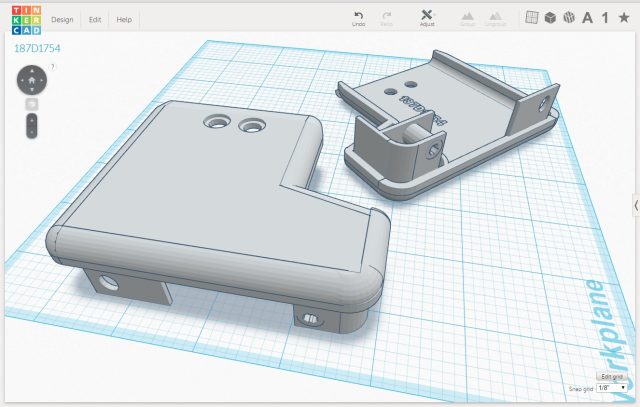Zoom out with the minus button
The width and height of the screenshot is (640, 407).
(x=32, y=132)
